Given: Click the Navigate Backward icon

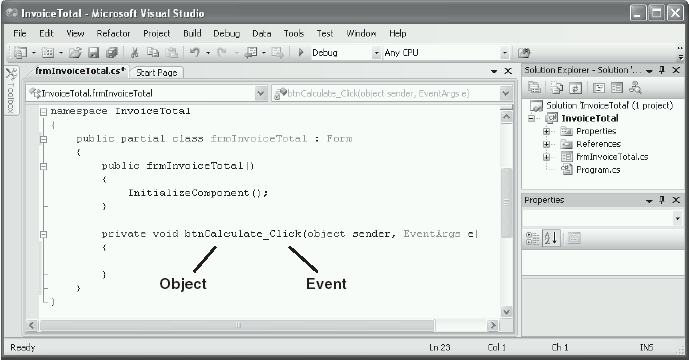Looking at the screenshot, I should pyautogui.click(x=251, y=53).
